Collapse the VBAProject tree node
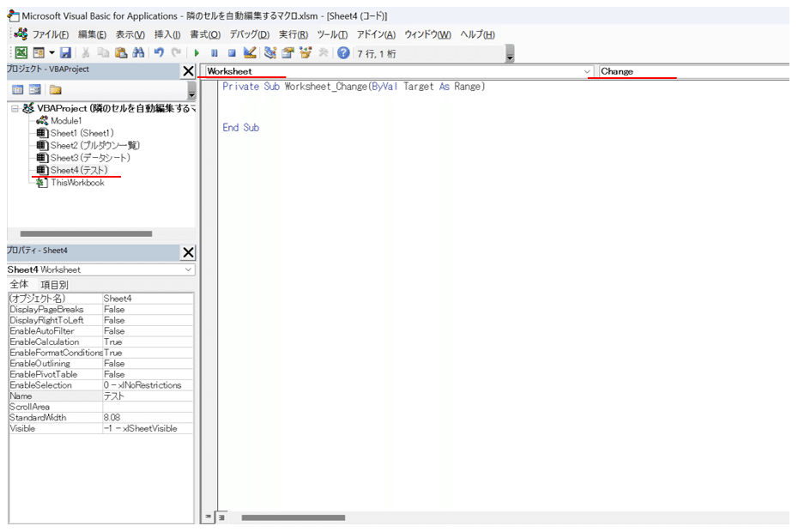Image resolution: width=798 pixels, height=532 pixels. tap(15, 108)
